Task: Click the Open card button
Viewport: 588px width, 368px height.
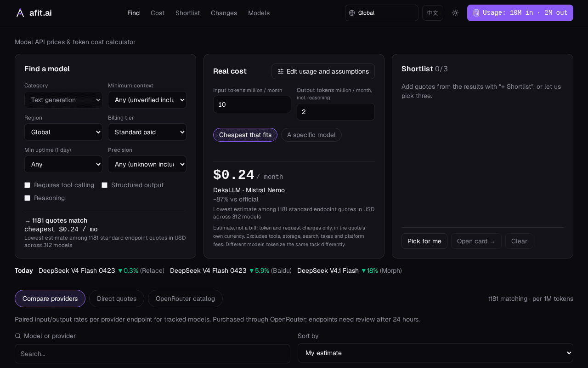Action: point(476,241)
